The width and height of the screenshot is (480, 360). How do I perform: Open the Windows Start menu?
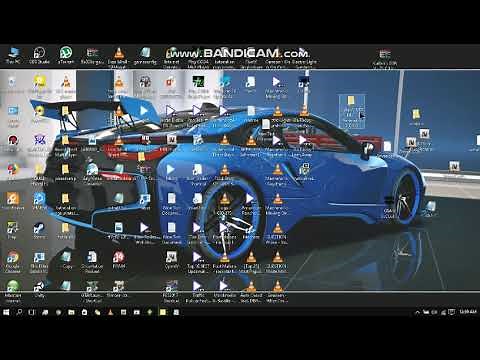6,312
